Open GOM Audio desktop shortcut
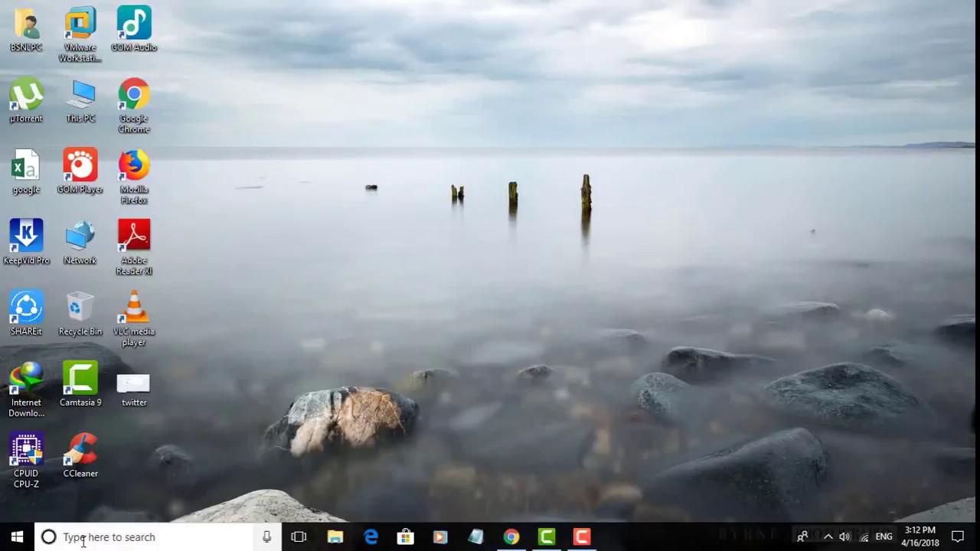 [134, 30]
